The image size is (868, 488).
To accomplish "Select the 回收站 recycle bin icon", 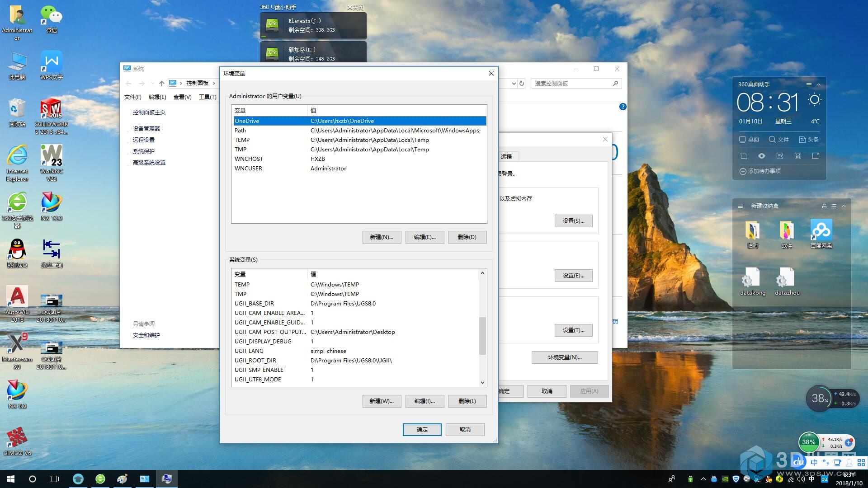I will click(x=17, y=113).
